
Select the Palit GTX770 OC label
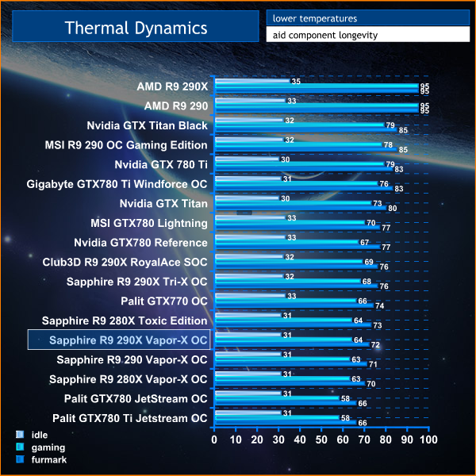pyautogui.click(x=164, y=301)
